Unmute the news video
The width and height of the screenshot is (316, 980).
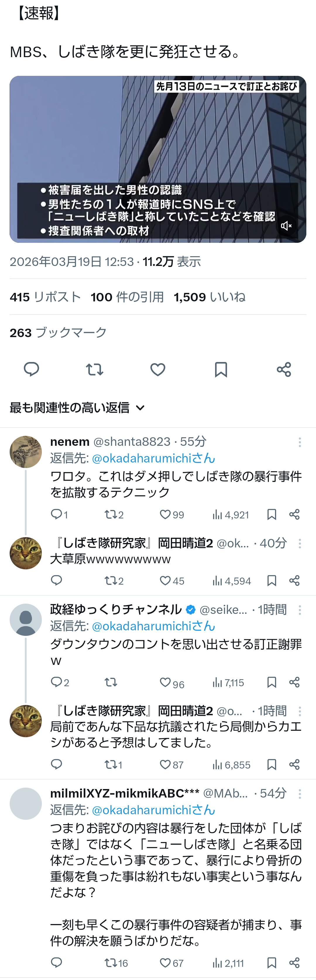click(x=286, y=226)
